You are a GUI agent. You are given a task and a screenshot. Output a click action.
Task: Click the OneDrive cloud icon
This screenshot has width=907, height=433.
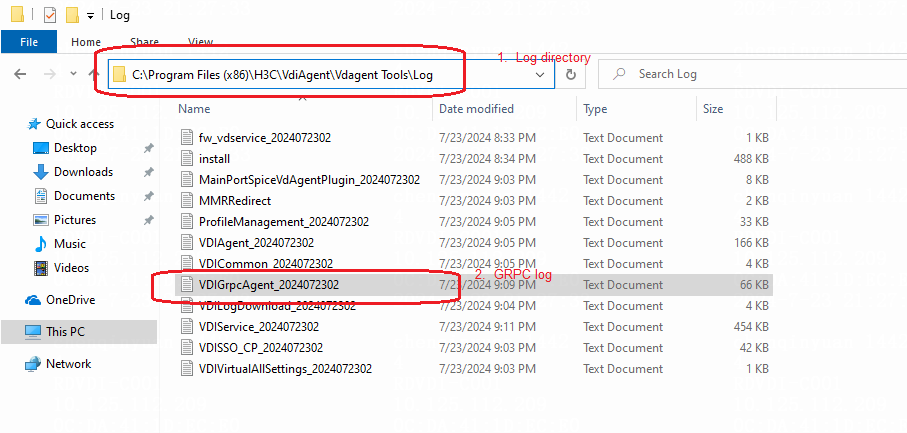tap(34, 300)
